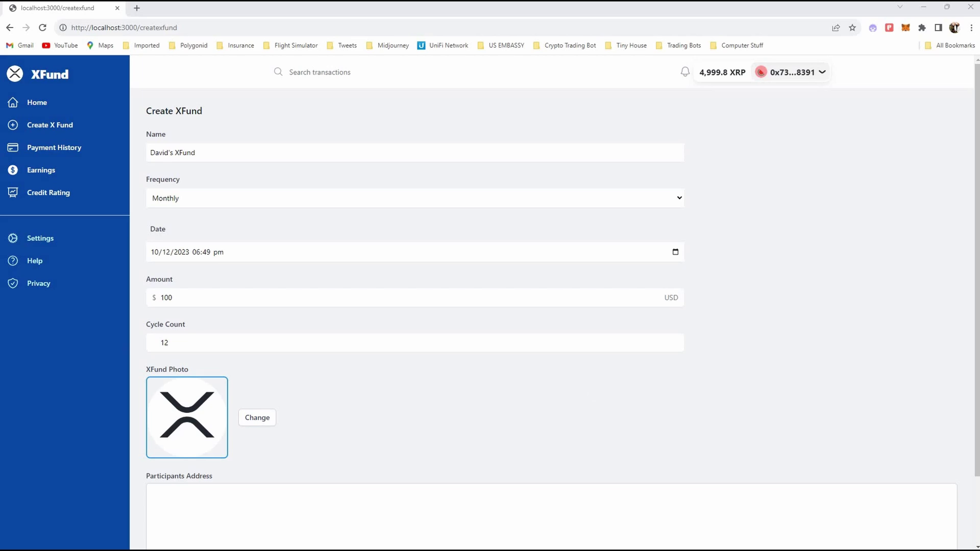Open Payment History in sidebar menu
The height and width of the screenshot is (551, 980).
point(54,147)
